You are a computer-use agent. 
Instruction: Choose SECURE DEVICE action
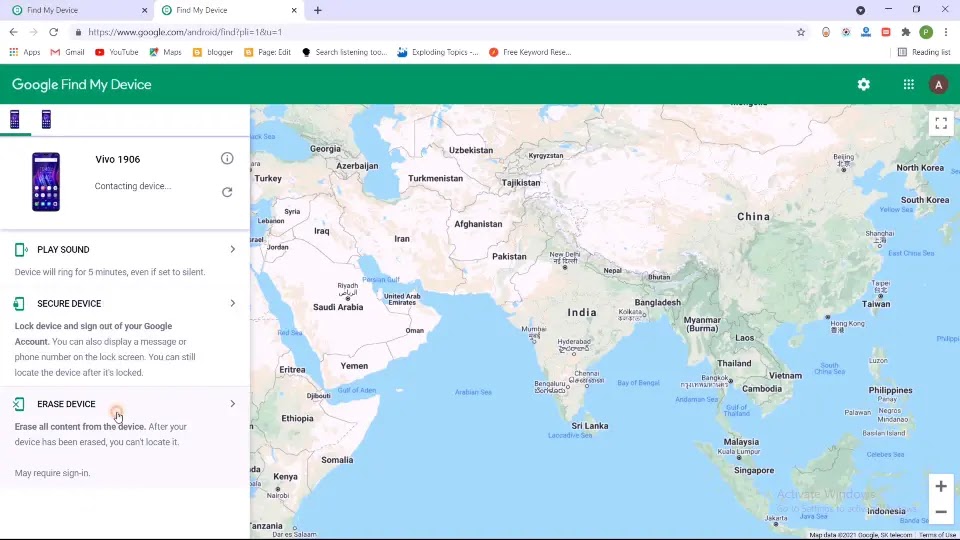click(69, 304)
